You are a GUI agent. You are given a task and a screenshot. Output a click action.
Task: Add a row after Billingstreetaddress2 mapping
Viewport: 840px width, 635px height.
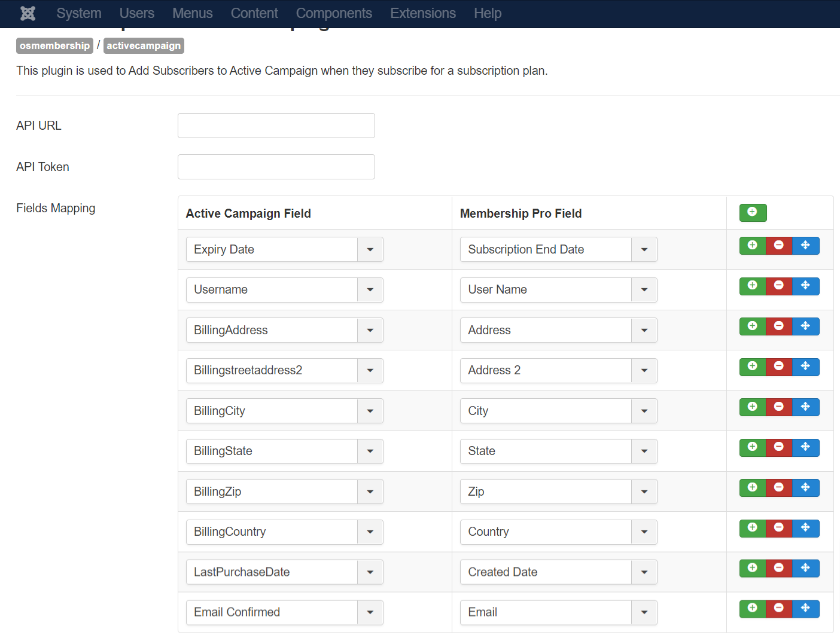coord(753,367)
